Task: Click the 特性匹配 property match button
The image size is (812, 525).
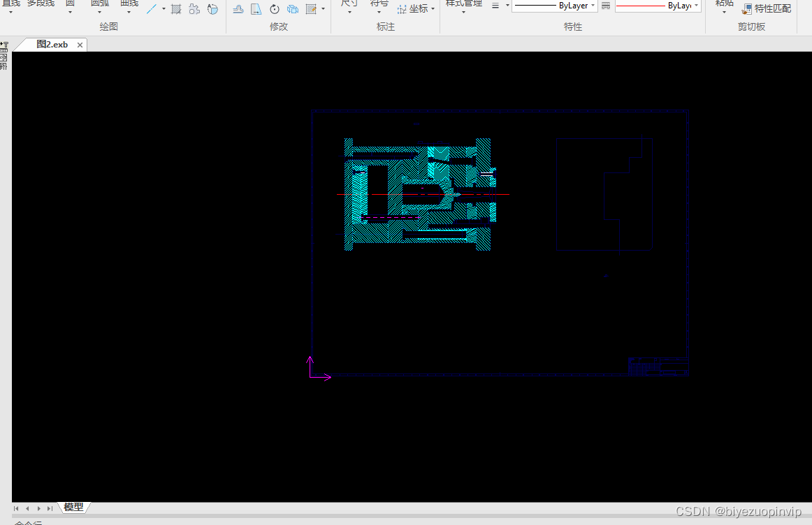Action: [767, 9]
